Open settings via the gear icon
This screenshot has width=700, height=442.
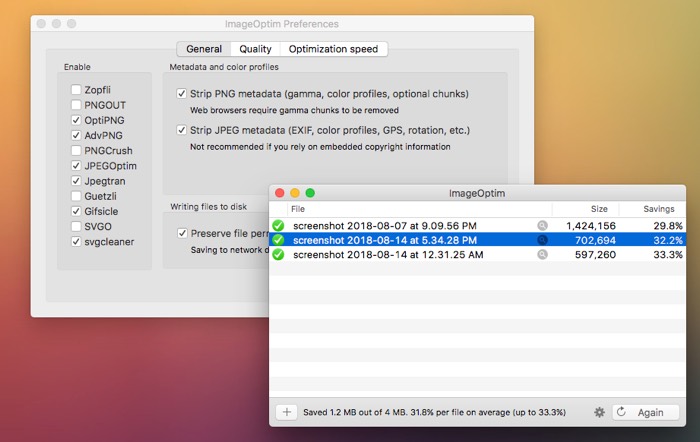coord(600,412)
